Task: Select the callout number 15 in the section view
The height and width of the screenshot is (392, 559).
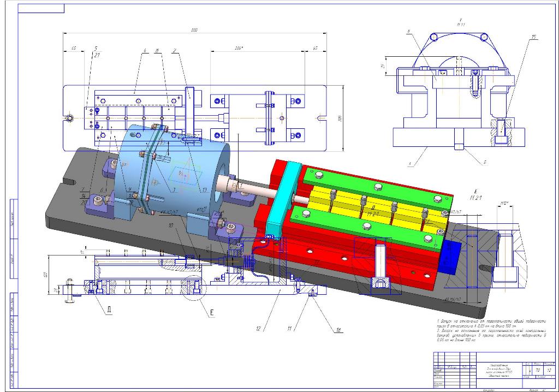Action: [x=534, y=37]
